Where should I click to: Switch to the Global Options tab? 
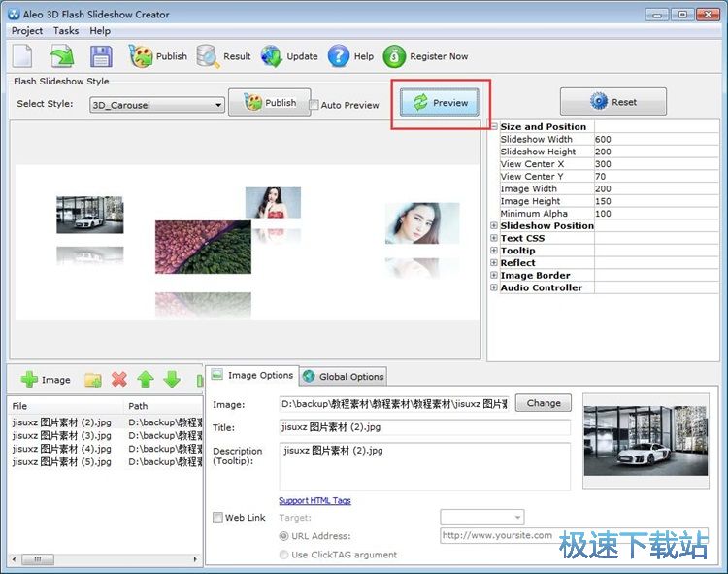[x=343, y=376]
